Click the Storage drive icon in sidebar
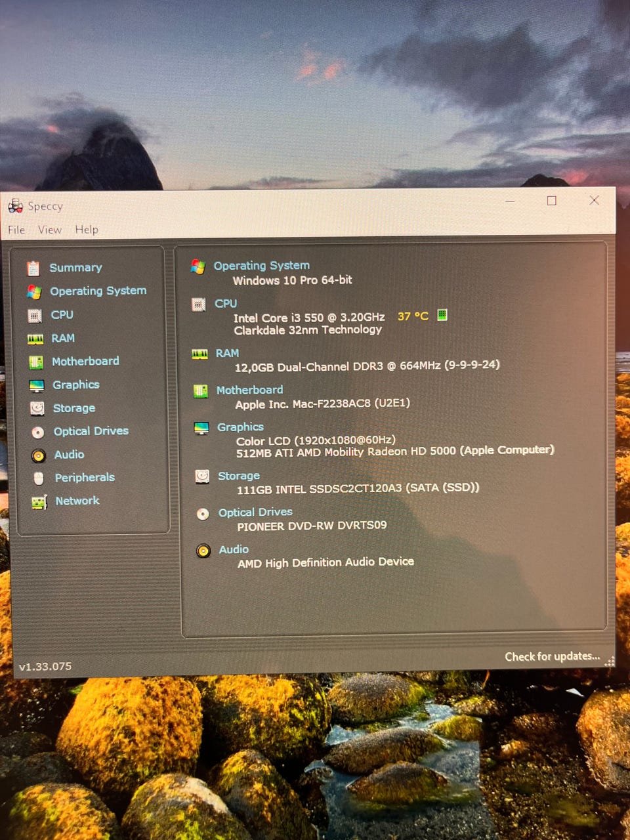Image resolution: width=630 pixels, height=840 pixels. [x=37, y=408]
